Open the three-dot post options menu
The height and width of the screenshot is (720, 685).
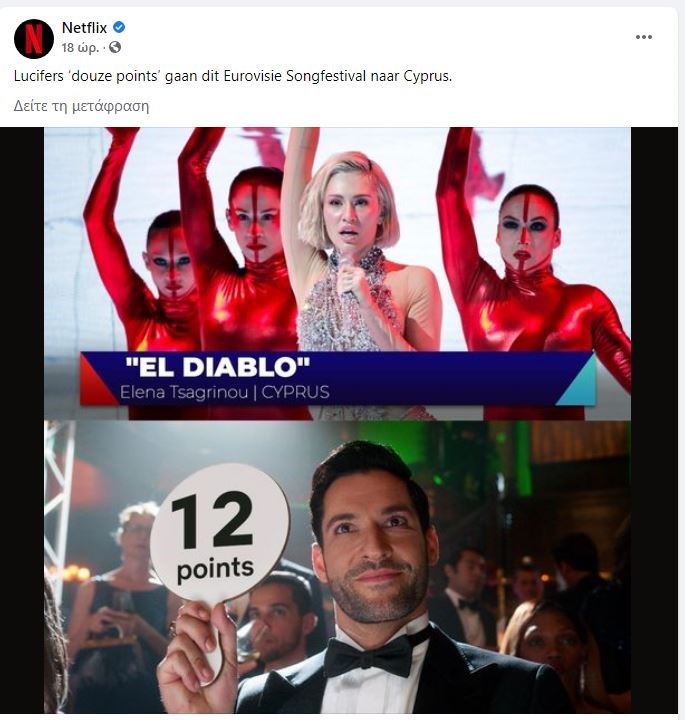click(644, 37)
